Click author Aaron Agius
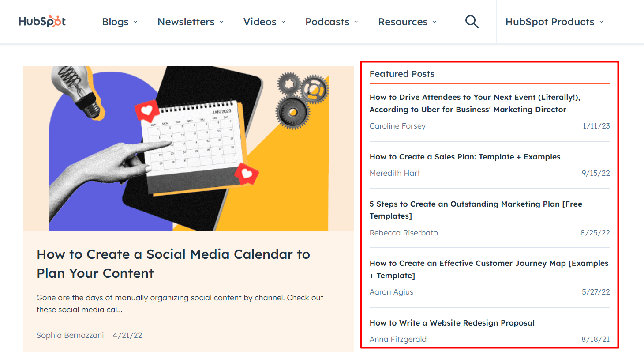Viewport: 644px width, 352px height. [x=391, y=292]
